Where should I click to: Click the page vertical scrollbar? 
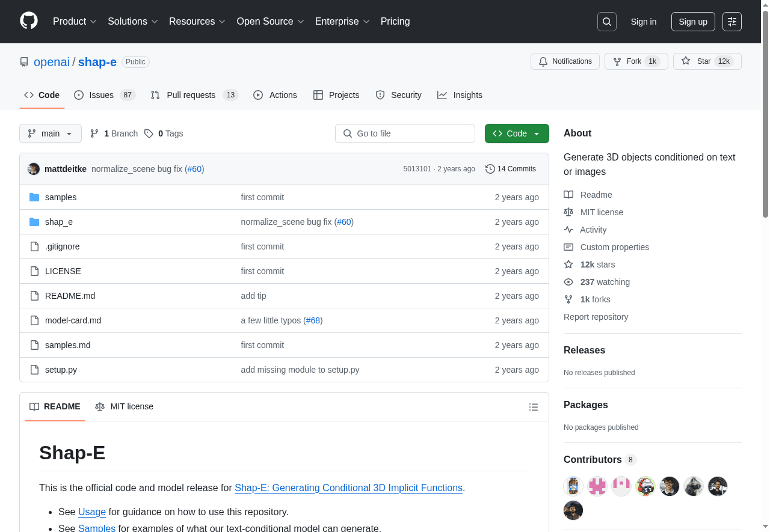tap(765, 120)
